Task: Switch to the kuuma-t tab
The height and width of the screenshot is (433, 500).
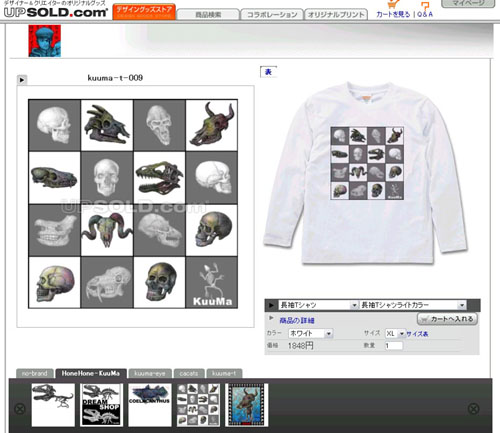Action: [x=224, y=373]
